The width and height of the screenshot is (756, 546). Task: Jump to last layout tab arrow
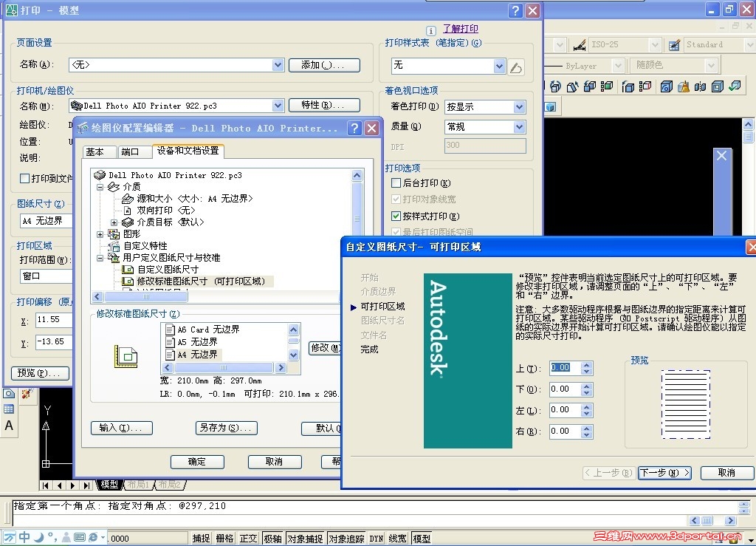(86, 485)
